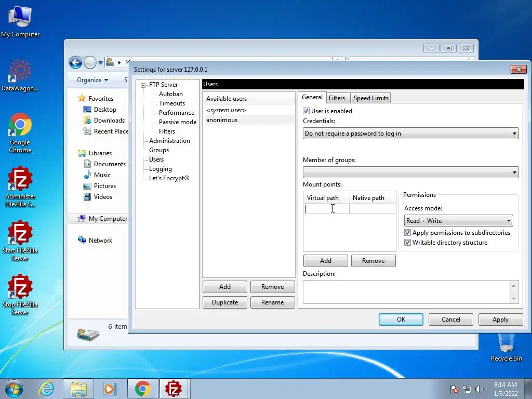Click the Action Center flag tray icon
Screen dimensions: 532x399
(455, 389)
